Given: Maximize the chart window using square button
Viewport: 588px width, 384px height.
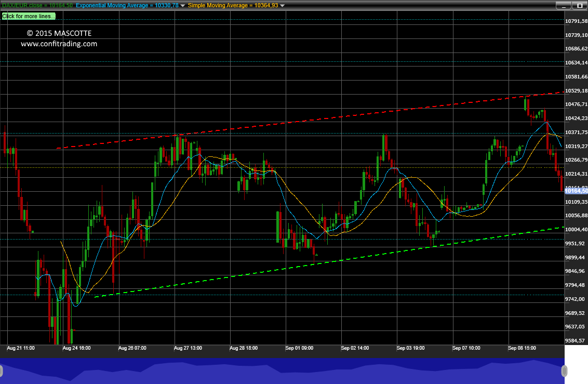Looking at the screenshot, I should click(580, 6).
